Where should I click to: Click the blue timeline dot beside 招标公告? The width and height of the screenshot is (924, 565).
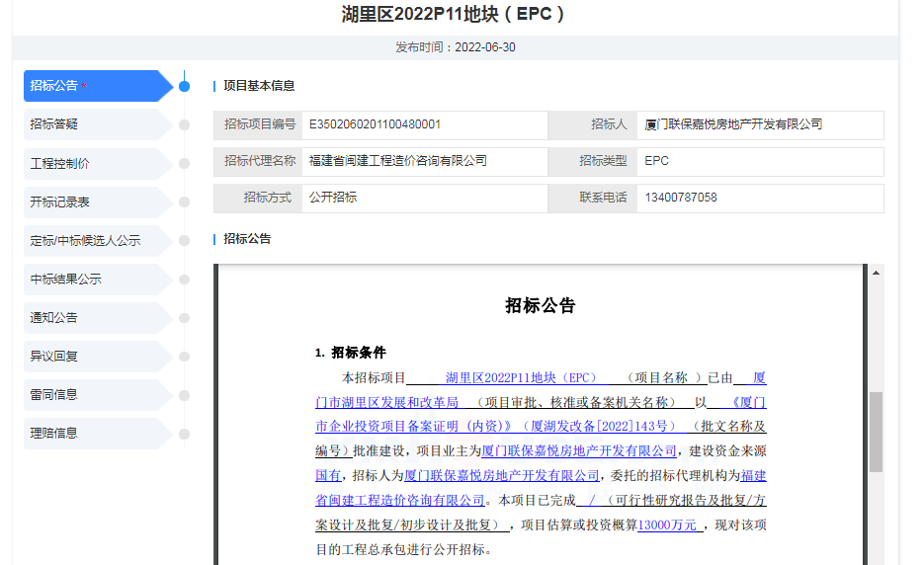pyautogui.click(x=184, y=86)
